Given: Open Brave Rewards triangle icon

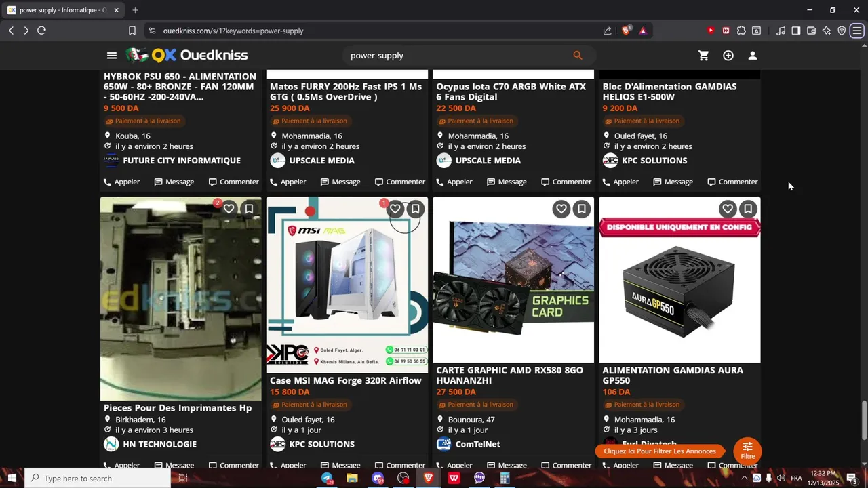Looking at the screenshot, I should 643,30.
